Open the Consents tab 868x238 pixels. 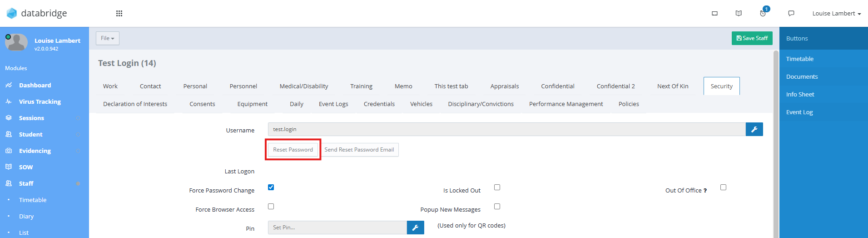[x=202, y=104]
